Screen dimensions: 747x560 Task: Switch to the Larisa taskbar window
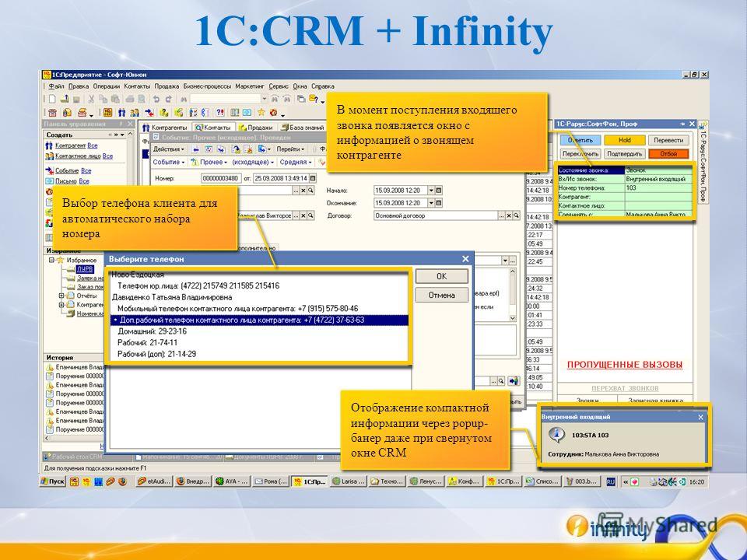[x=347, y=481]
